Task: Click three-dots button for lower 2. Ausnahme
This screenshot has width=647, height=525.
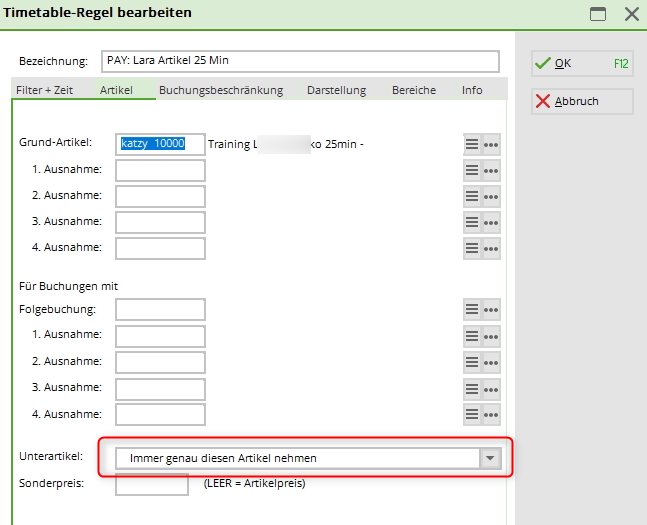Action: [x=491, y=362]
